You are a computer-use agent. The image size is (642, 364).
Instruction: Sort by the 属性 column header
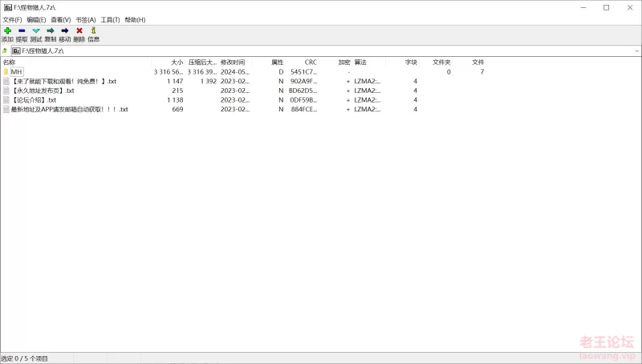click(269, 63)
